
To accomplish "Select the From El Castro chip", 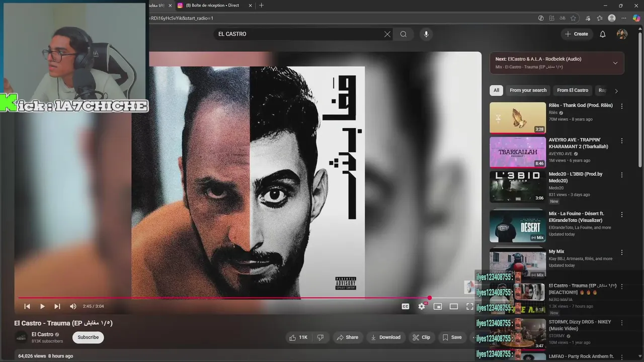I will (x=573, y=90).
